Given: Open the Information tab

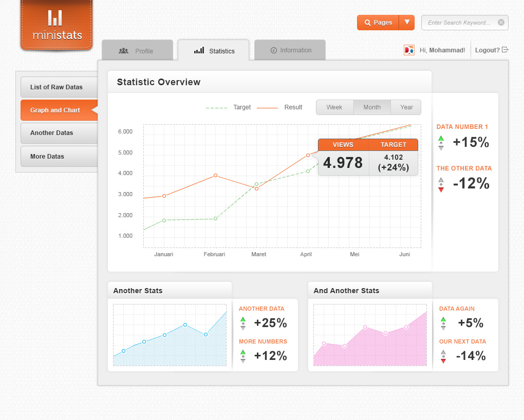Looking at the screenshot, I should click(290, 50).
